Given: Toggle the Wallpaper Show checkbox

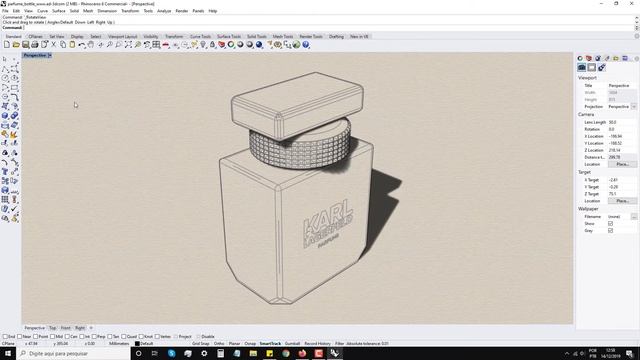Looking at the screenshot, I should tap(611, 224).
